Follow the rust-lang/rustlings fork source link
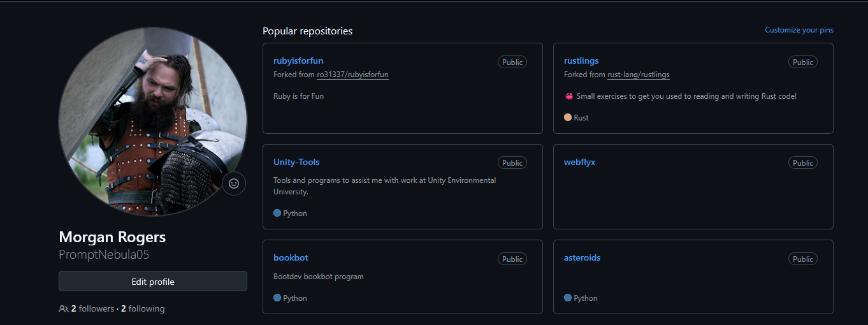Image resolution: width=868 pixels, height=325 pixels. coord(638,75)
